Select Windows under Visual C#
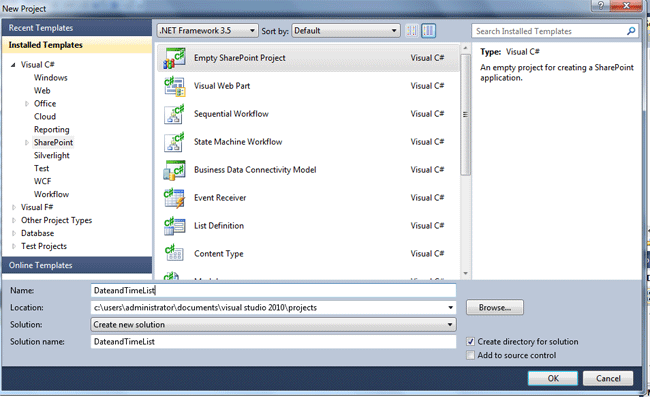The width and height of the screenshot is (650, 397). [51, 77]
